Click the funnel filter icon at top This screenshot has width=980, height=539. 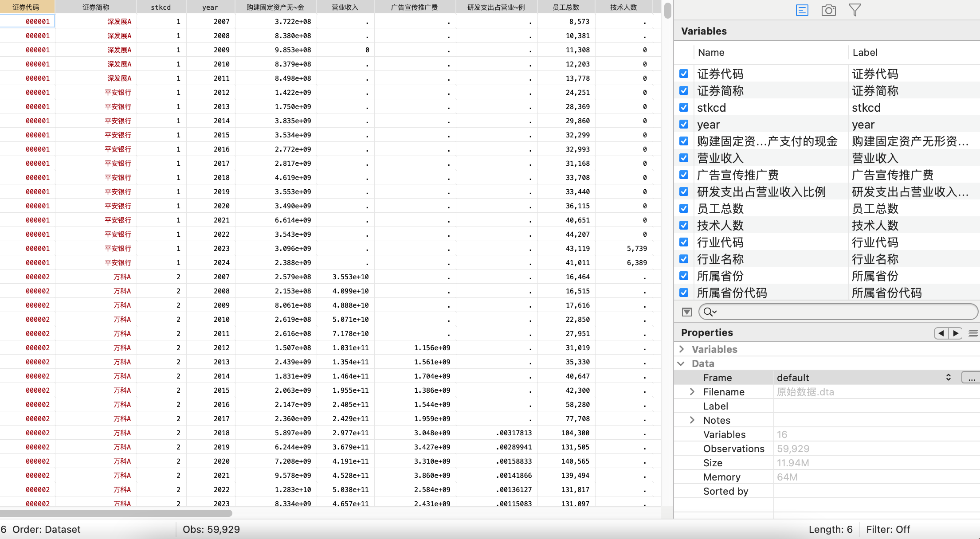pos(855,10)
